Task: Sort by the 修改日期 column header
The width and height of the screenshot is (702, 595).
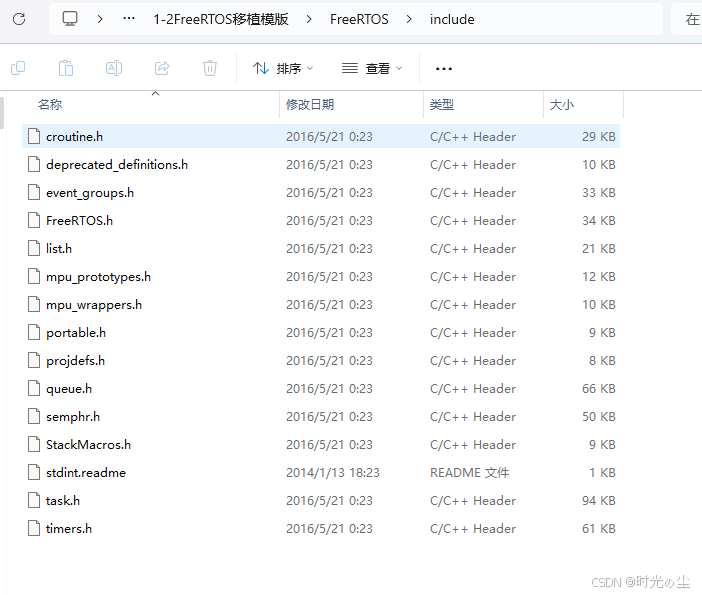Action: click(310, 105)
